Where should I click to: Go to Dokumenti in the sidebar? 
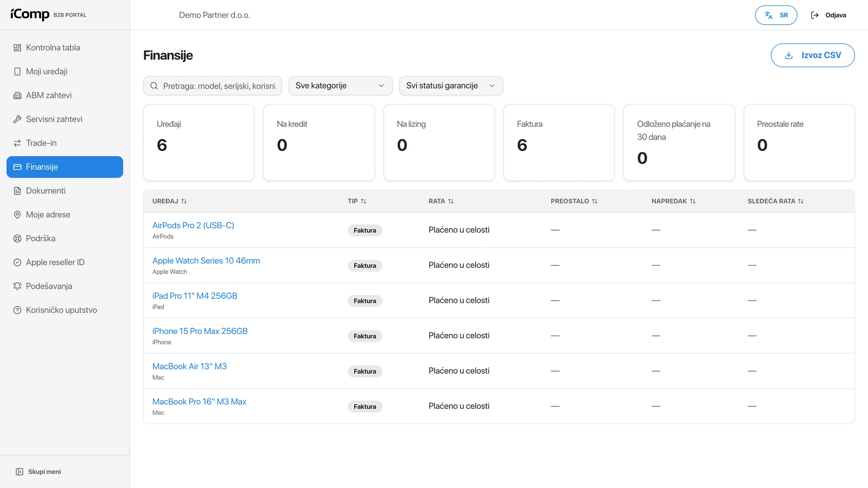point(65,191)
